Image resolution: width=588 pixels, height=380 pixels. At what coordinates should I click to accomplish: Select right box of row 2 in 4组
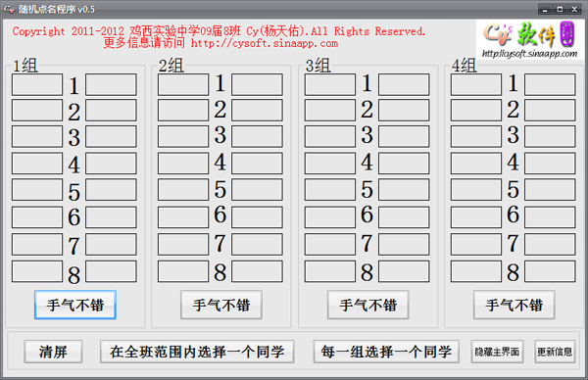[550, 110]
